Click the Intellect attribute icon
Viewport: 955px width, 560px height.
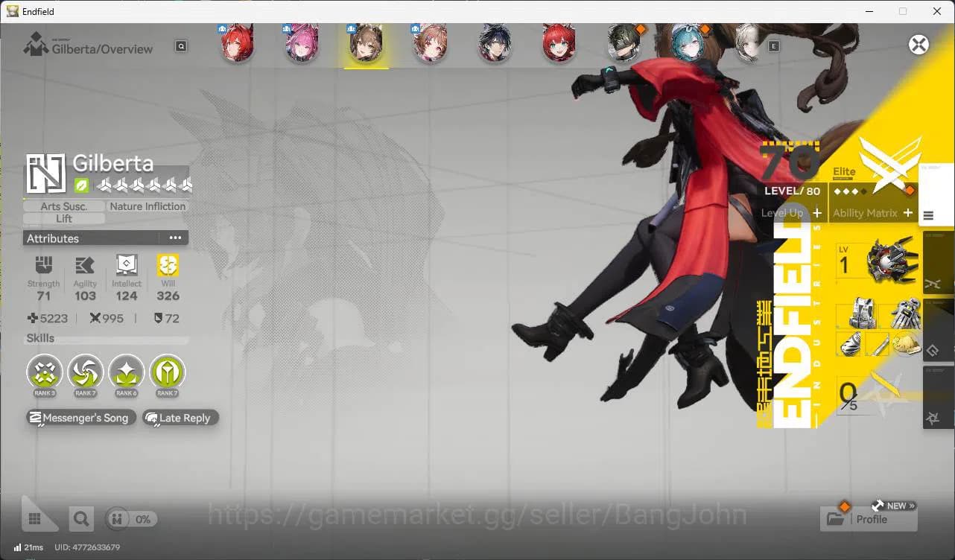click(x=127, y=265)
